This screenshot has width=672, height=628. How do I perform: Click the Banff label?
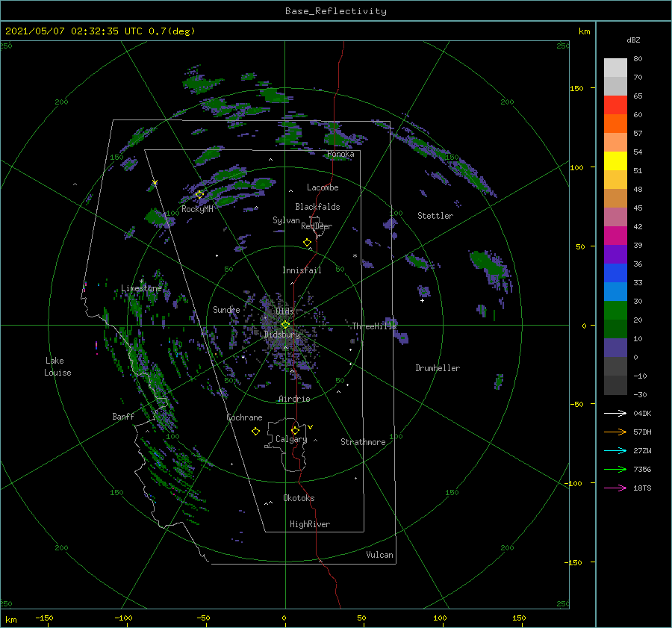point(123,416)
